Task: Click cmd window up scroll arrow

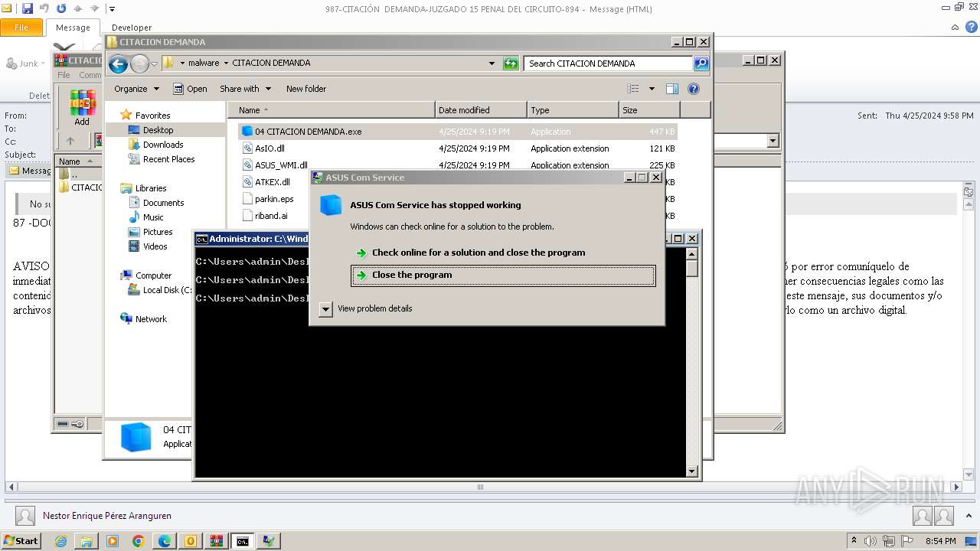Action: point(692,253)
